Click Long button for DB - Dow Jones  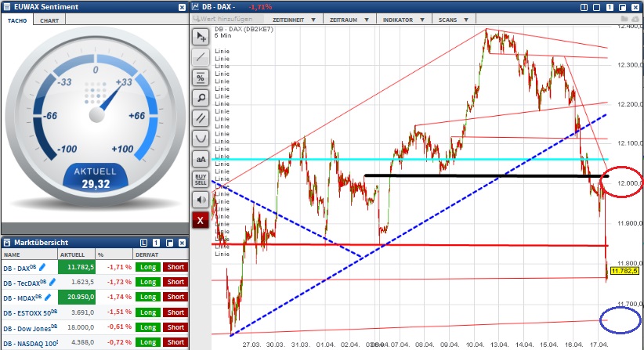[148, 327]
